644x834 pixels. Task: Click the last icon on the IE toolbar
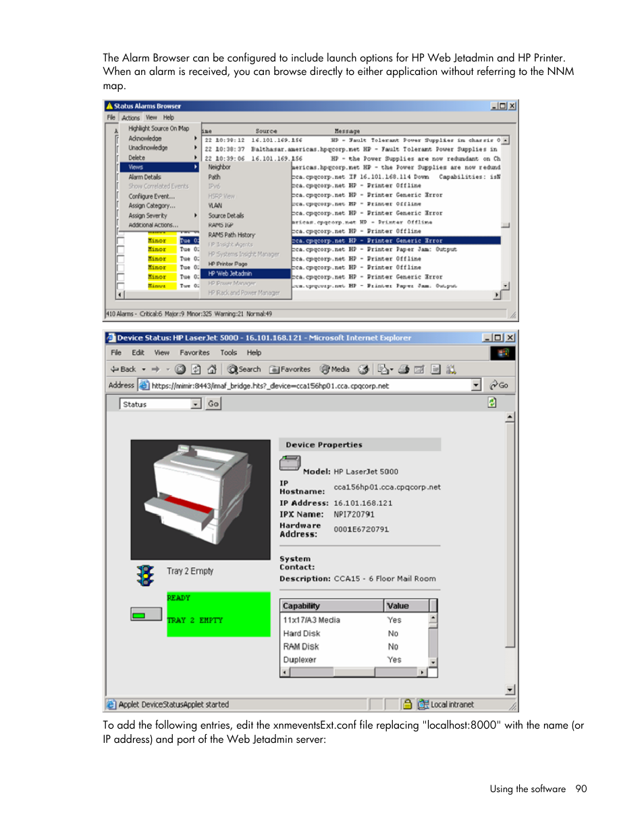coord(451,369)
